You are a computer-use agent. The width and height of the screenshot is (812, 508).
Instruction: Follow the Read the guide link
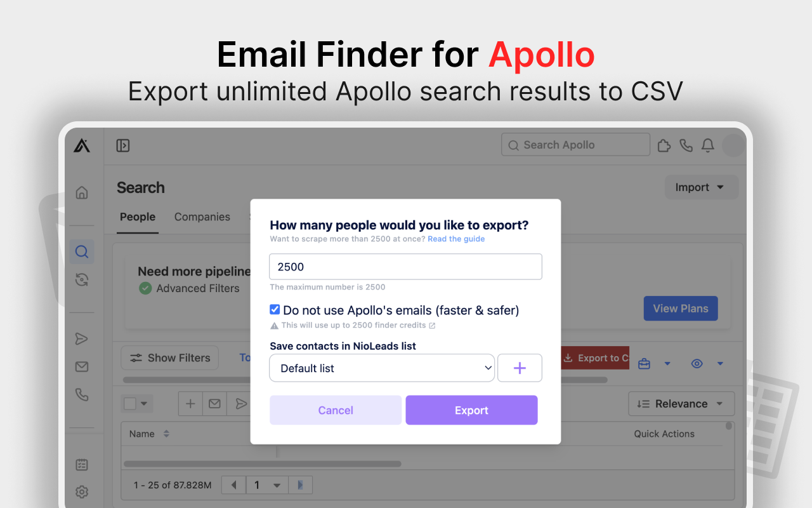click(x=455, y=239)
